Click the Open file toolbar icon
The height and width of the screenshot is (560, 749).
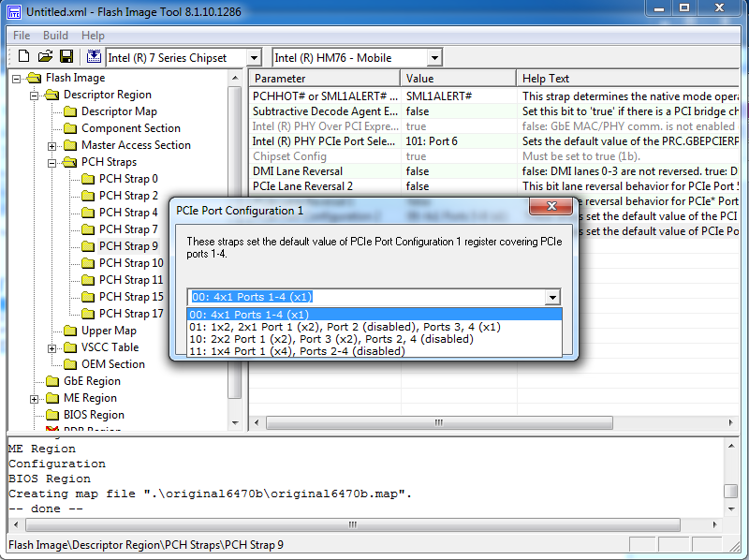coord(45,57)
